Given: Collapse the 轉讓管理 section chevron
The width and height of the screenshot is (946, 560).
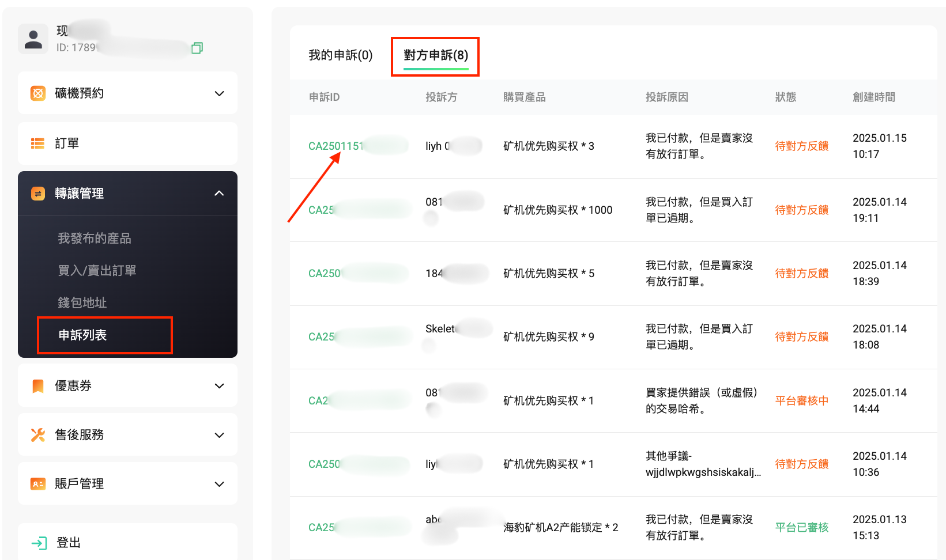Looking at the screenshot, I should [219, 194].
